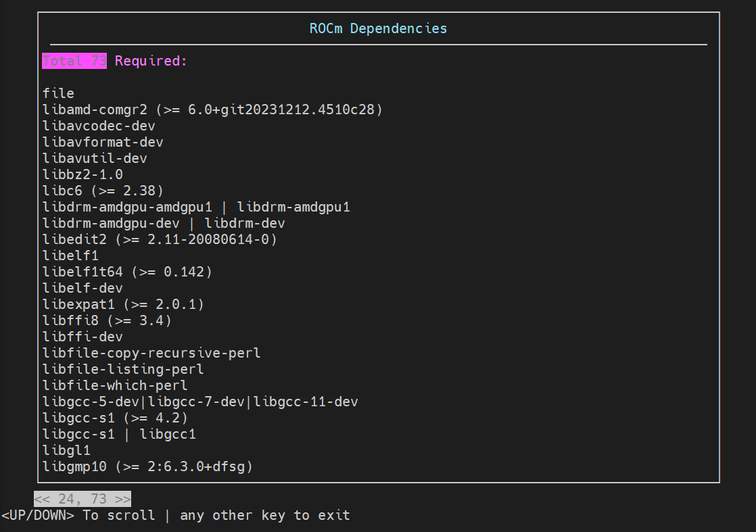Select the libdrm-amdgpu-dev | libdrm-dev line

click(x=164, y=223)
